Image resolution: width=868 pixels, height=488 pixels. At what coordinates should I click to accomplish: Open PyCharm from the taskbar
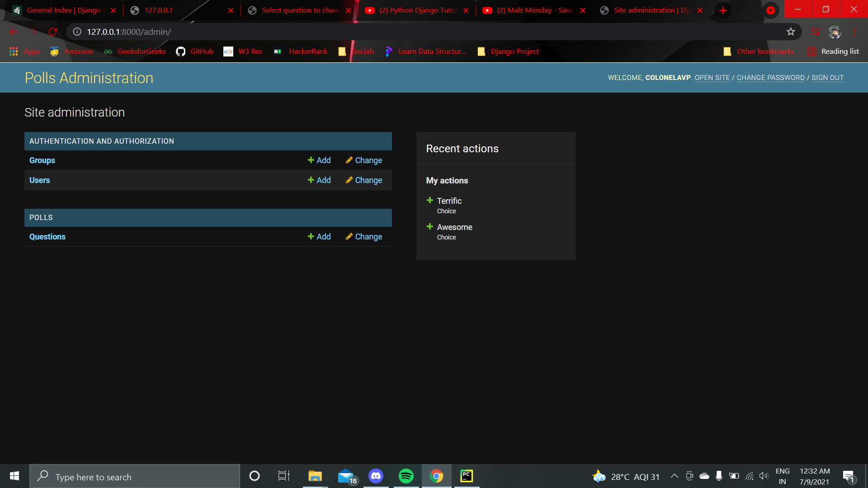(466, 476)
